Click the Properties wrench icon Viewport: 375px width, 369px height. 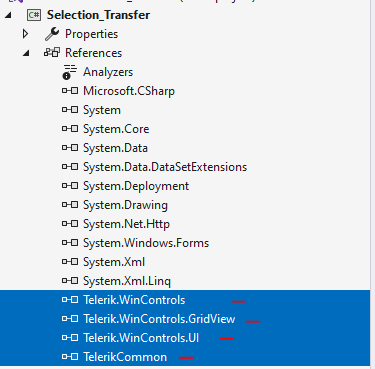coord(52,34)
